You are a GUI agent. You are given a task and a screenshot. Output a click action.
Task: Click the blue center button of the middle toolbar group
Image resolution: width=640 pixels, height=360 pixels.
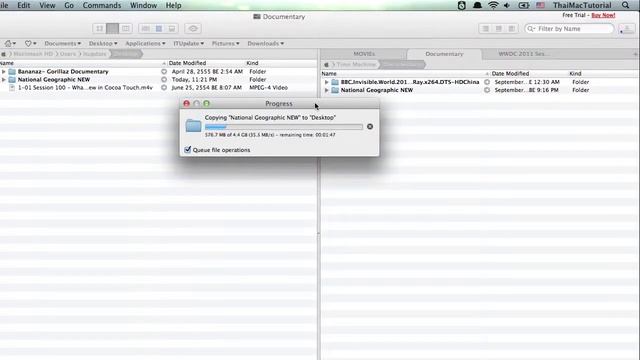[159, 29]
